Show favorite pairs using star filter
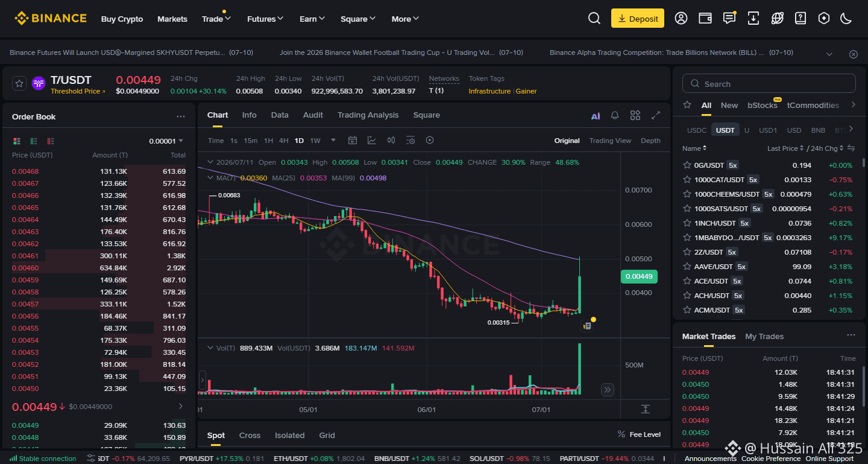 687,105
